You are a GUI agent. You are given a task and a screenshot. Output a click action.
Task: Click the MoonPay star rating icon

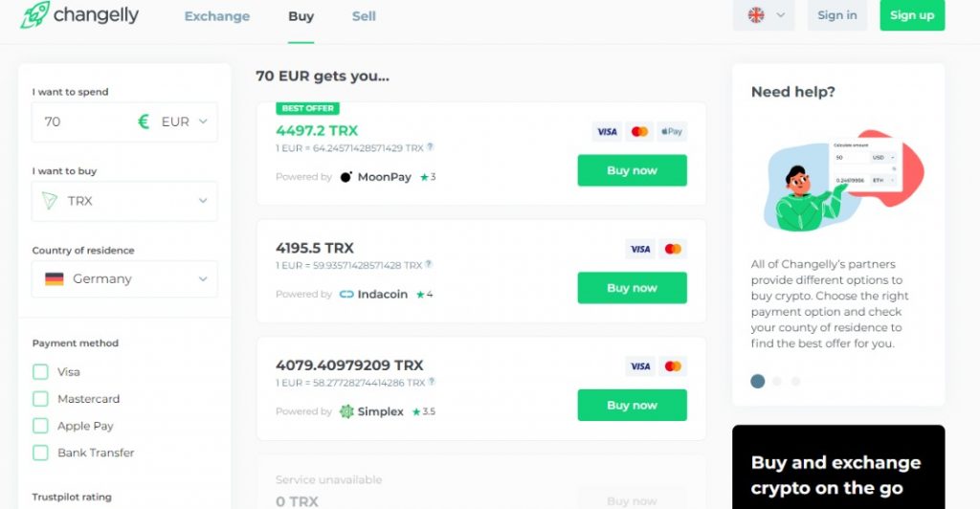pos(424,177)
